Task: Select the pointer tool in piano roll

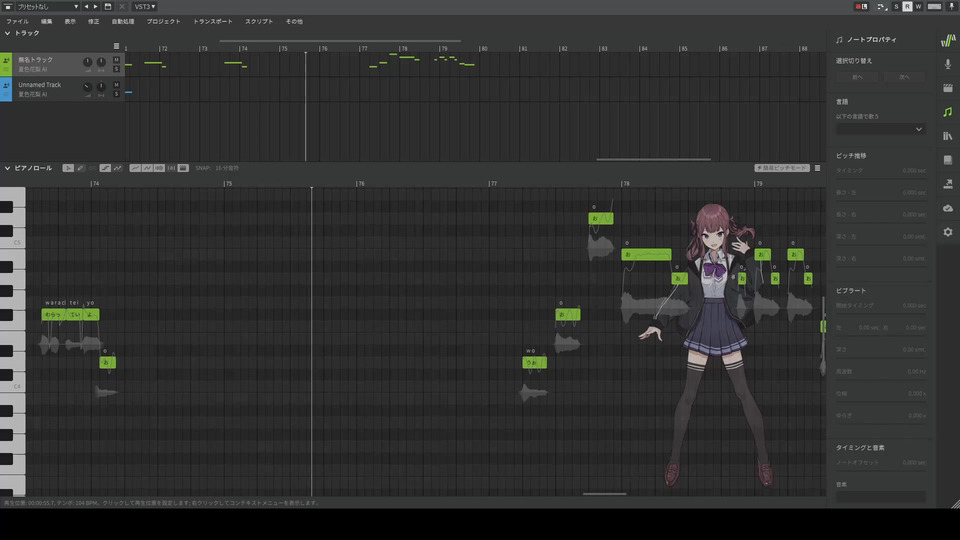Action: [68, 168]
